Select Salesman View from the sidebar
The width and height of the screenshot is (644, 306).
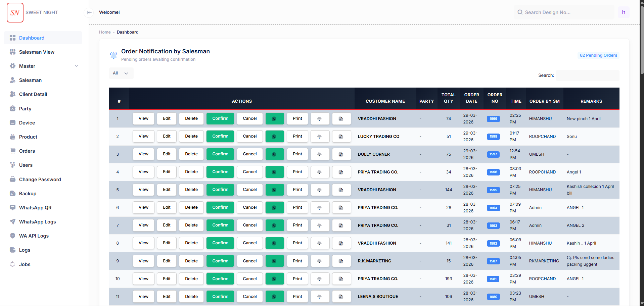click(36, 52)
